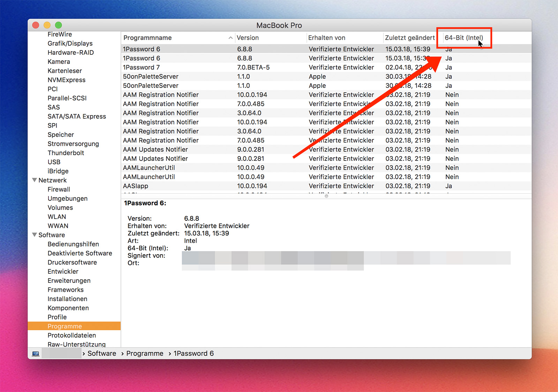Select Parallel-SCSI in the sidebar
The image size is (558, 392).
tap(67, 98)
